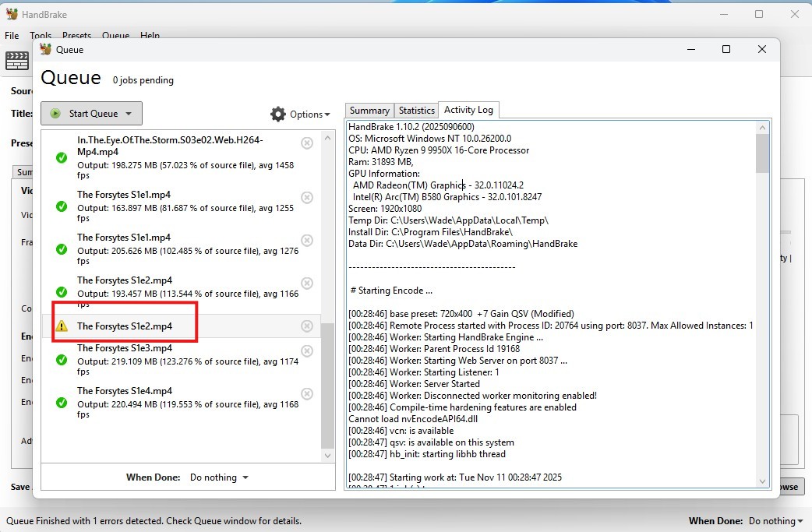Click the queue list scrollbar

tap(327, 382)
